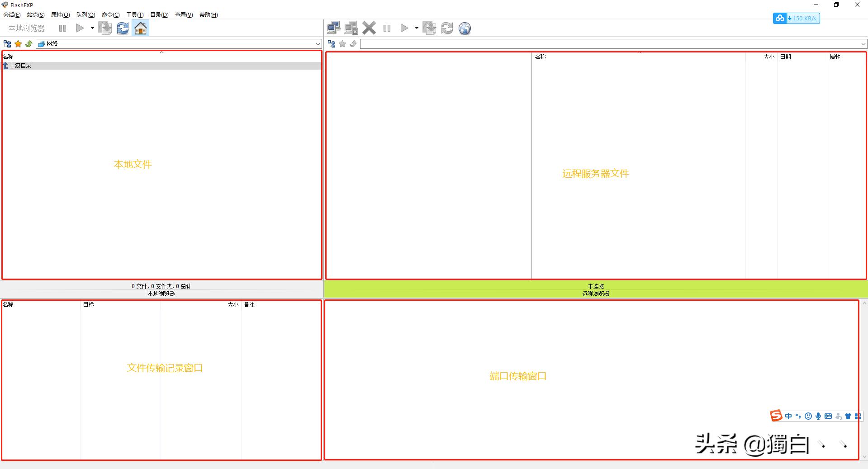Click the remote up-arrow icon
This screenshot has height=469, width=868.
coord(353,44)
